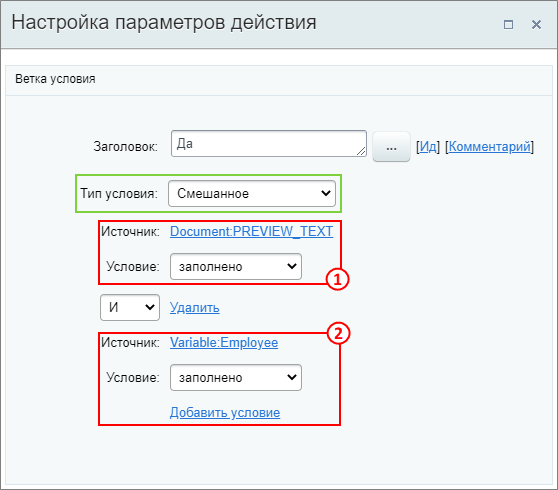This screenshot has width=558, height=490.
Task: Expand first Условие dropdown under PREVIEW_TEXT
Action: (x=236, y=266)
